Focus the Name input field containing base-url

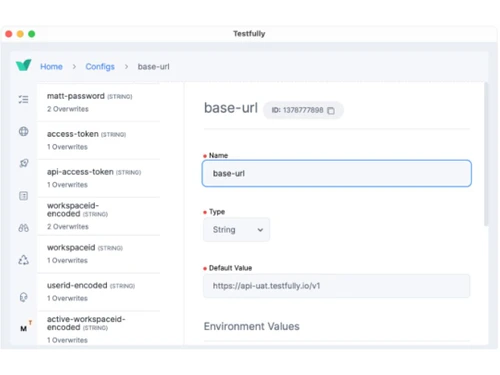337,173
